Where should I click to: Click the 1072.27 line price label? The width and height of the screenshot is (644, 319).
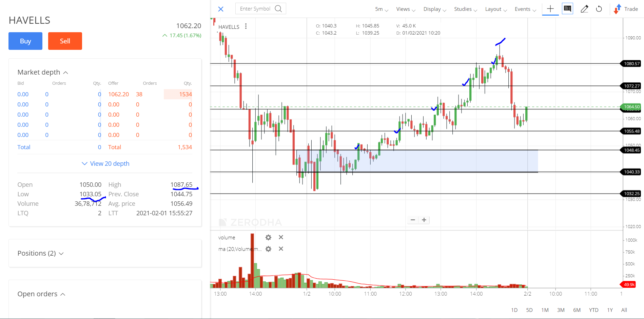pyautogui.click(x=631, y=86)
